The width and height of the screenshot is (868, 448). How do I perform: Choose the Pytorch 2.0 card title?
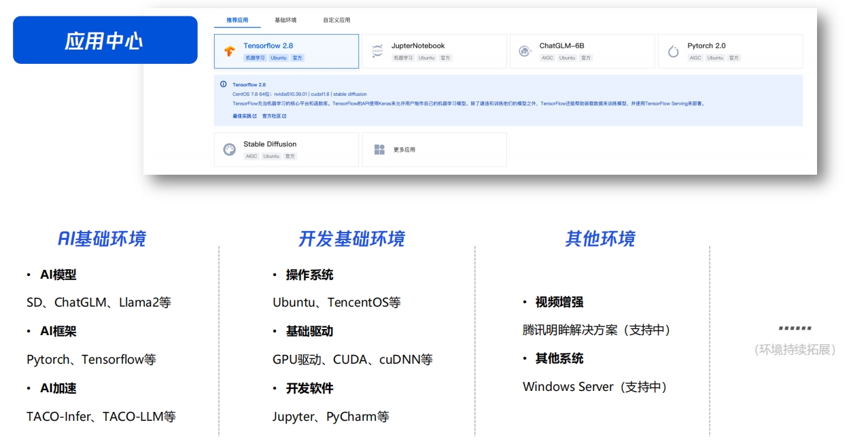coord(706,46)
